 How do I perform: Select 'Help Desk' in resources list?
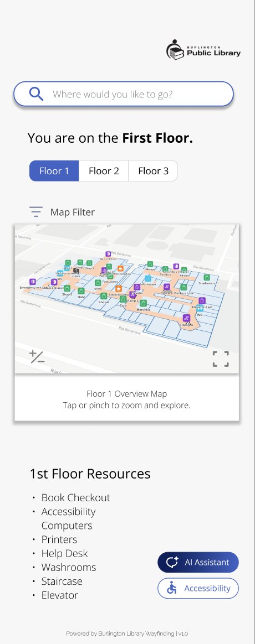(64, 553)
